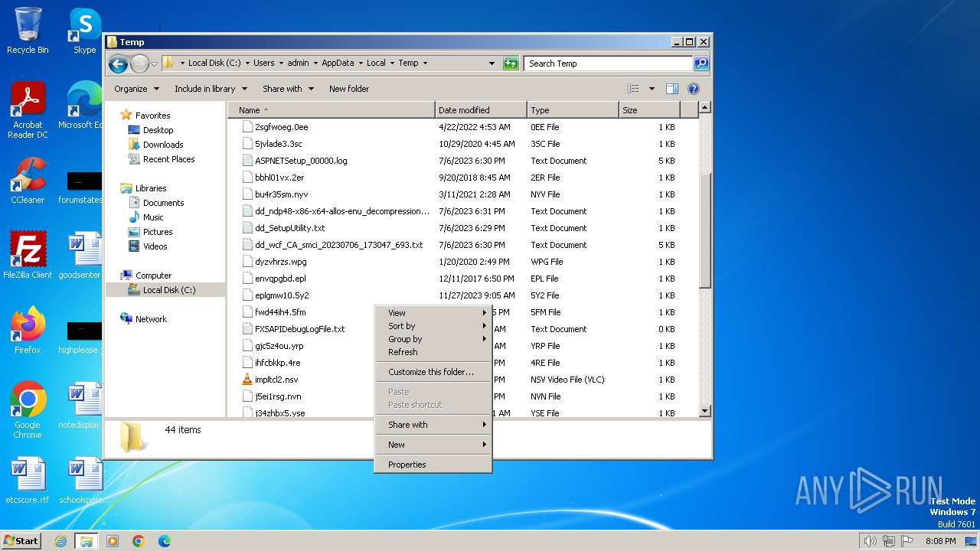Screen dimensions: 980x551
Task: Open CCleaner desktop shortcut
Action: (x=28, y=181)
